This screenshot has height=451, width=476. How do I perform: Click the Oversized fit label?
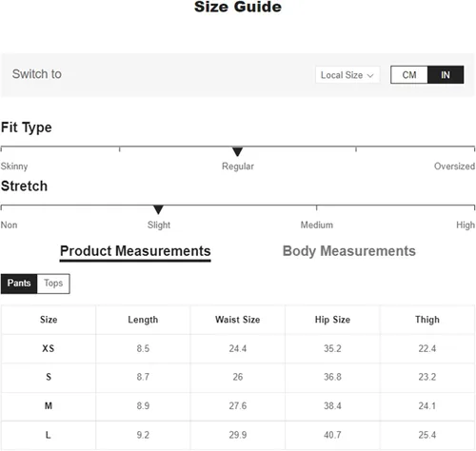click(x=454, y=167)
